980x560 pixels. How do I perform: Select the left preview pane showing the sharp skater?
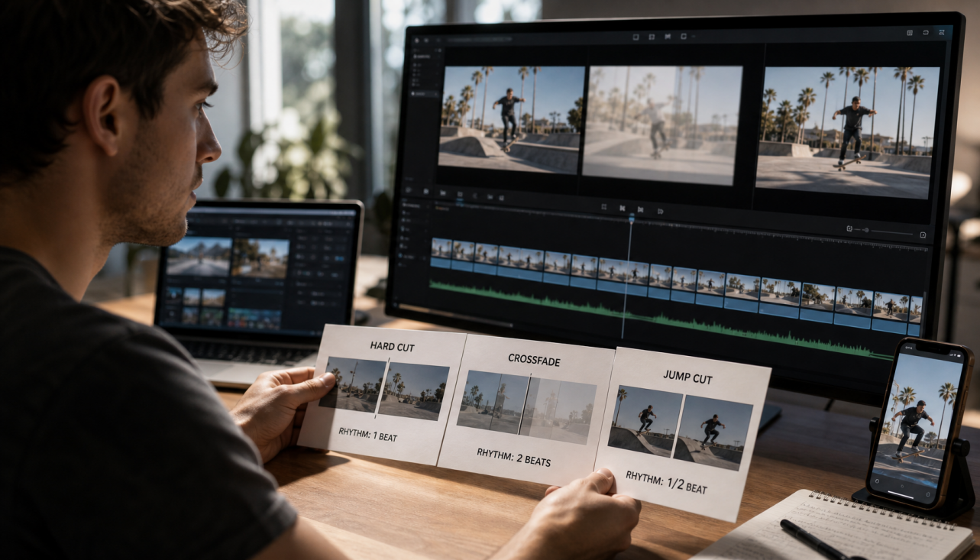pos(510,118)
